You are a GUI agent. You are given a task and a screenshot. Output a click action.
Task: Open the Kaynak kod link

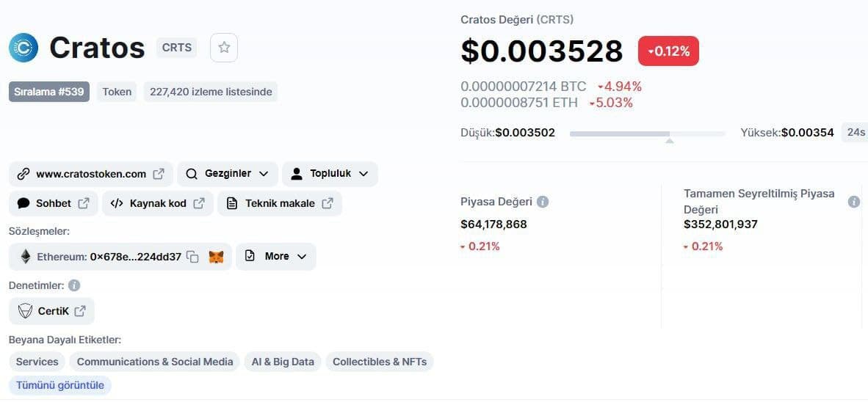(x=158, y=203)
